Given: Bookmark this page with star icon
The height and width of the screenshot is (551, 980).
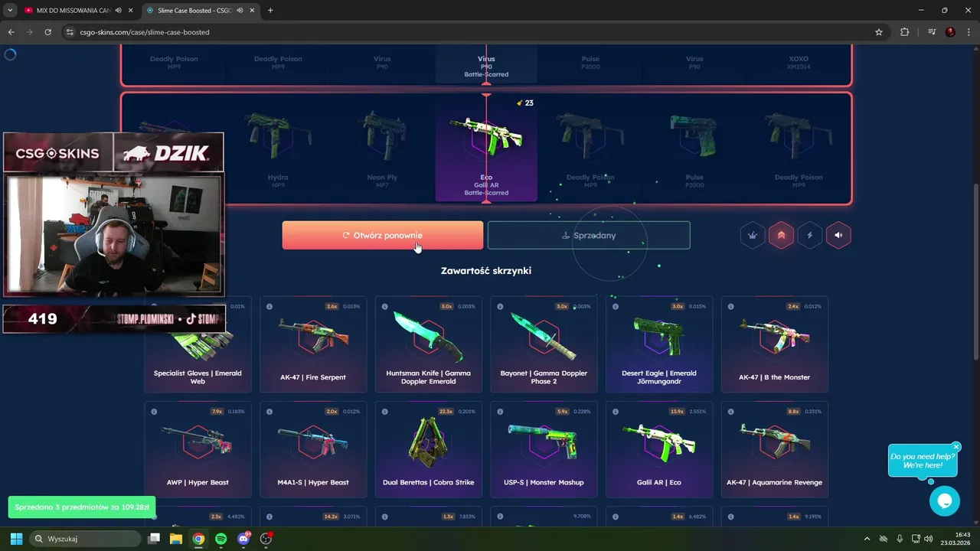Looking at the screenshot, I should (879, 32).
